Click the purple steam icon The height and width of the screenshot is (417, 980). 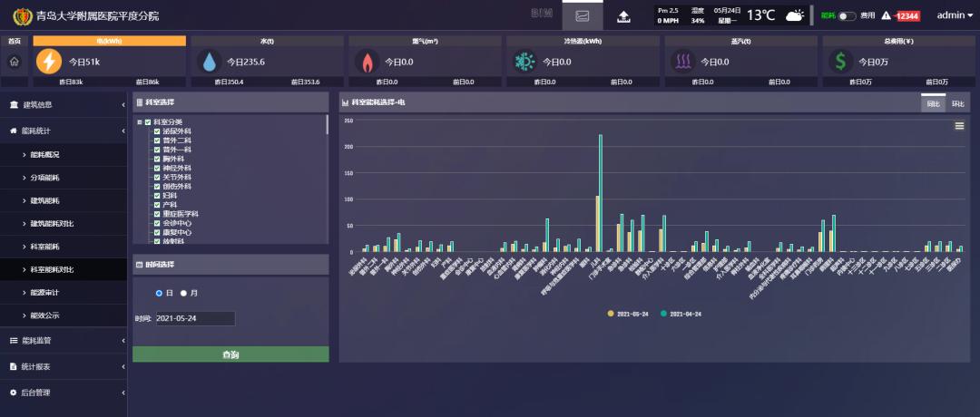click(682, 62)
